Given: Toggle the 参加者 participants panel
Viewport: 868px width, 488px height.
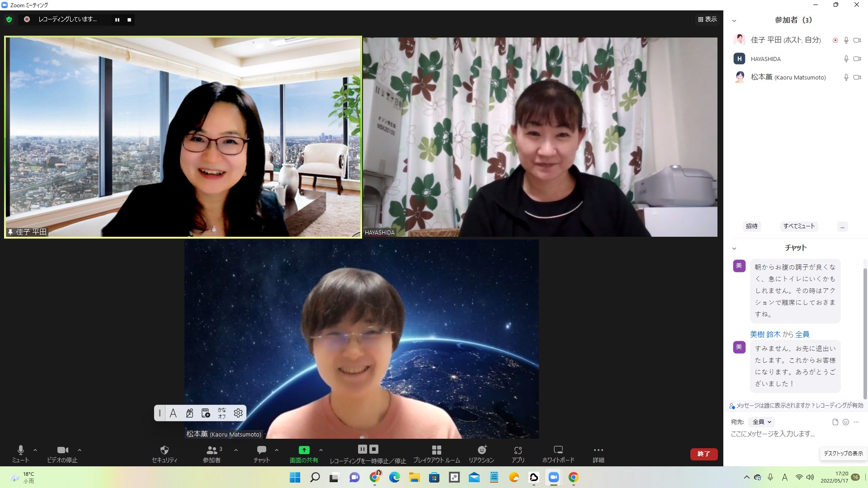Looking at the screenshot, I should point(212,454).
